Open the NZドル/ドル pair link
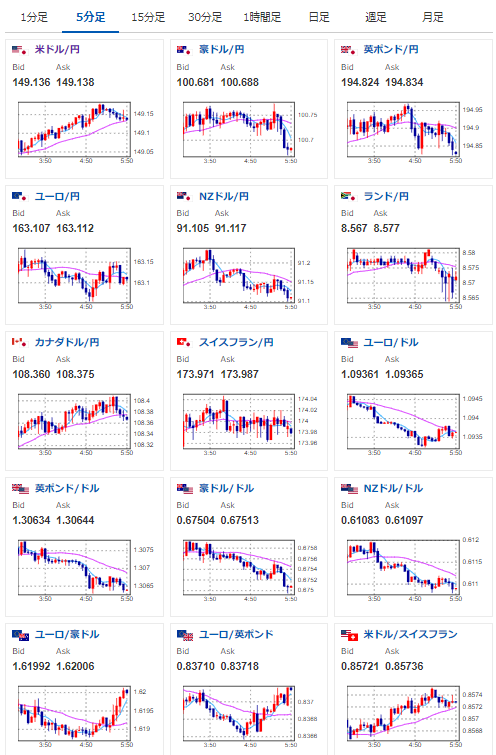This screenshot has width=496, height=755. (x=393, y=488)
